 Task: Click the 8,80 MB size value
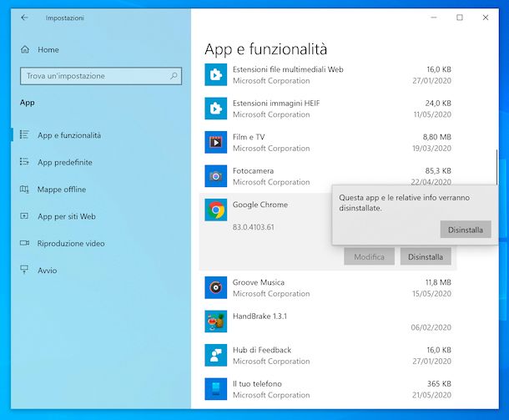pyautogui.click(x=437, y=137)
